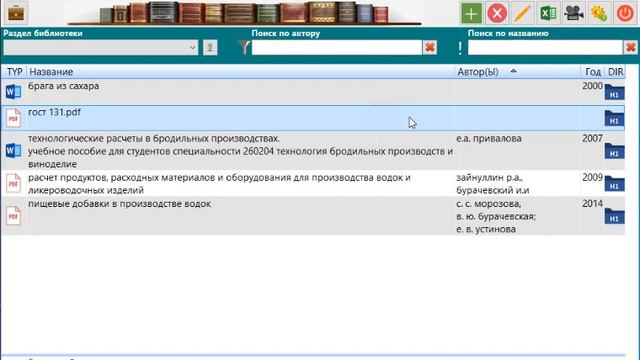Click year 2014 cell
Viewport: 640px width, 360px height.
(592, 204)
